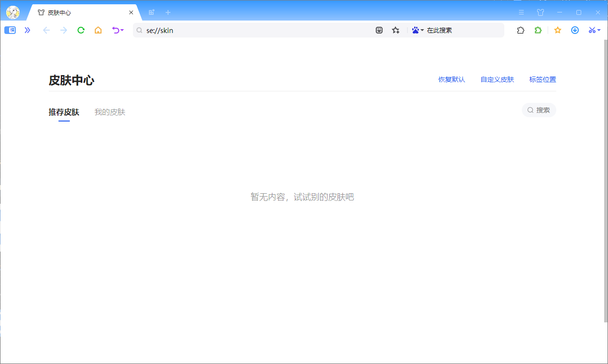Open downloads with blue arrow icon
This screenshot has height=364, width=608.
click(x=575, y=30)
